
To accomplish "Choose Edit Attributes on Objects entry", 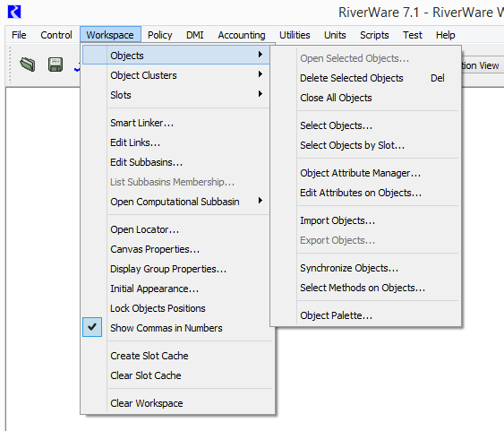I will [366, 193].
